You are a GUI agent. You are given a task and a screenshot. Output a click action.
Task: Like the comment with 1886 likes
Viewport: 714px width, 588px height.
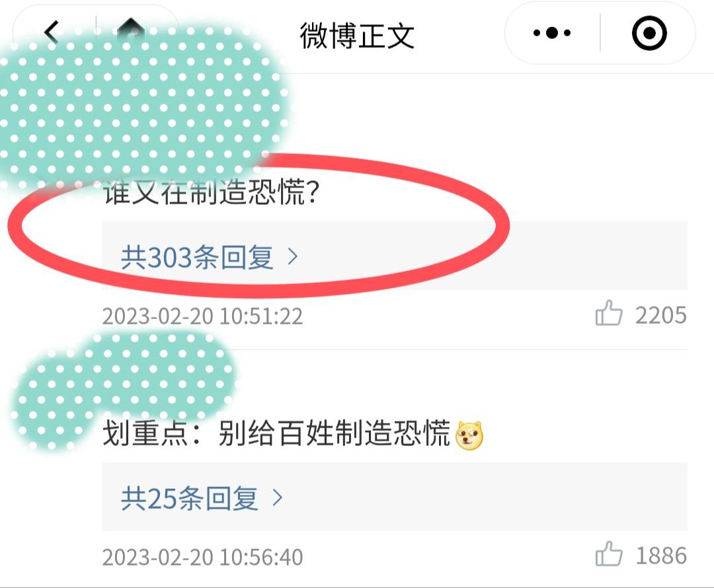609,554
